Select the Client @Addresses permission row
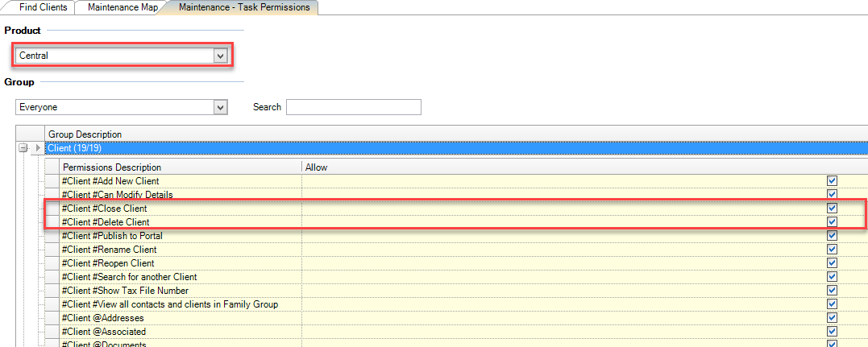868x347 pixels. coord(102,318)
